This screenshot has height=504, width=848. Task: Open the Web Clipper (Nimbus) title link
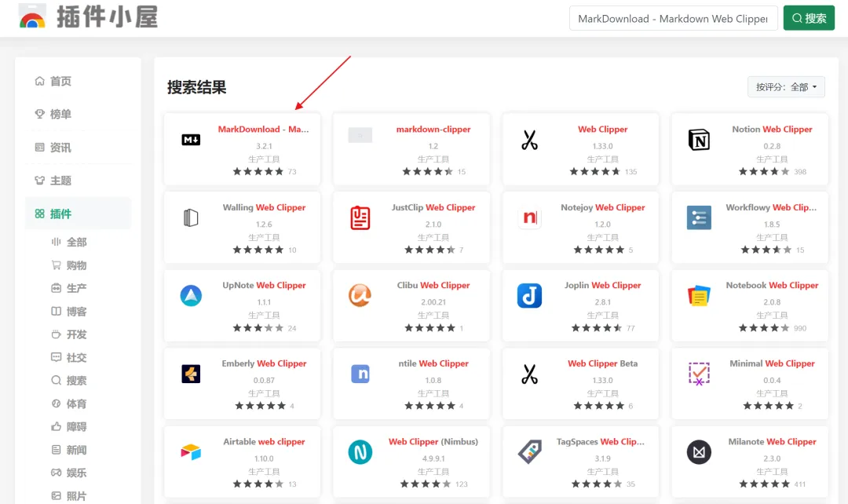pos(433,441)
